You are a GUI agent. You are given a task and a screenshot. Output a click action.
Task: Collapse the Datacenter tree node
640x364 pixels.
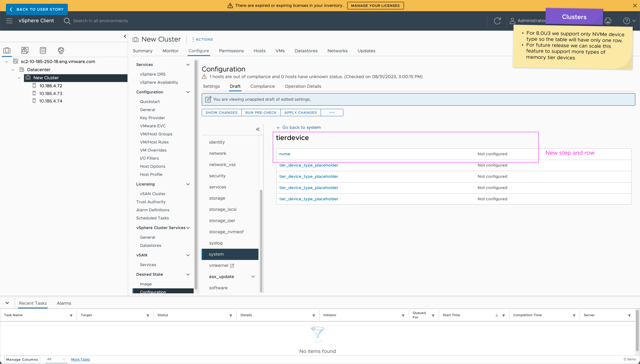pos(13,70)
